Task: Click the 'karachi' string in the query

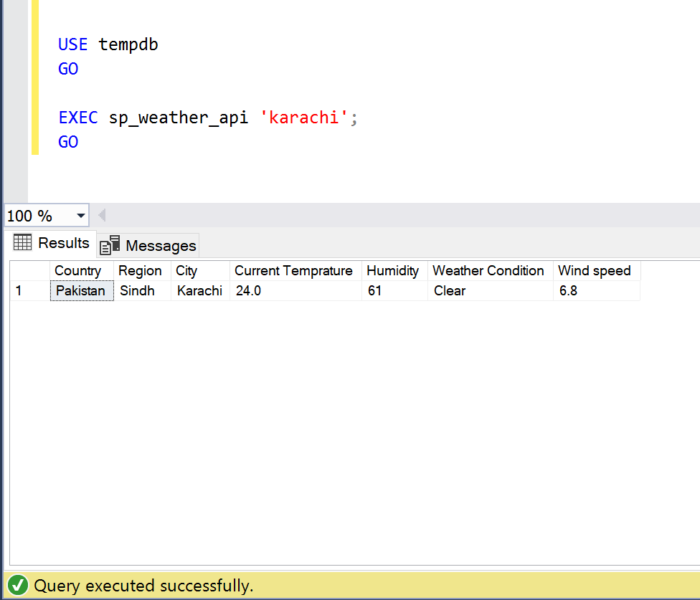Action: pyautogui.click(x=304, y=118)
